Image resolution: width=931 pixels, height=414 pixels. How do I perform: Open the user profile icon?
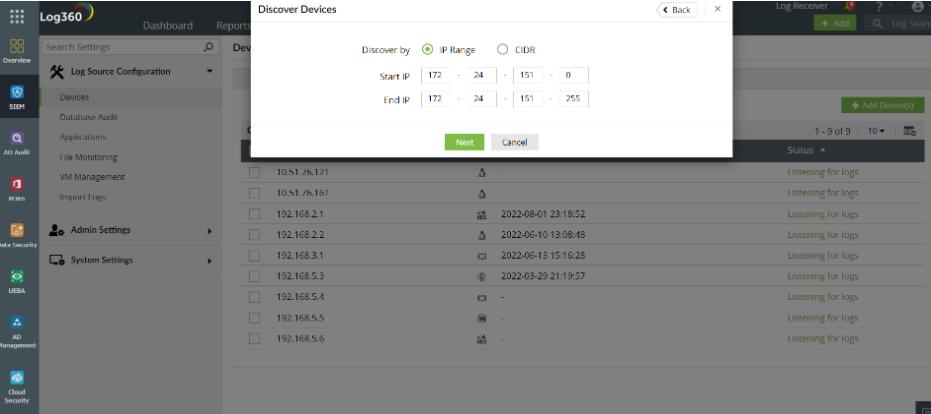[x=918, y=7]
